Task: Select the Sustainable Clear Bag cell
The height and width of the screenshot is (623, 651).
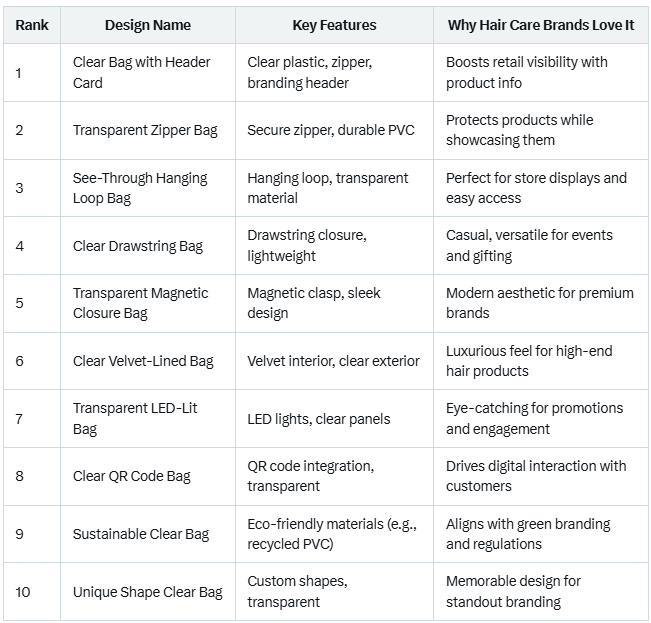Action: pos(140,534)
